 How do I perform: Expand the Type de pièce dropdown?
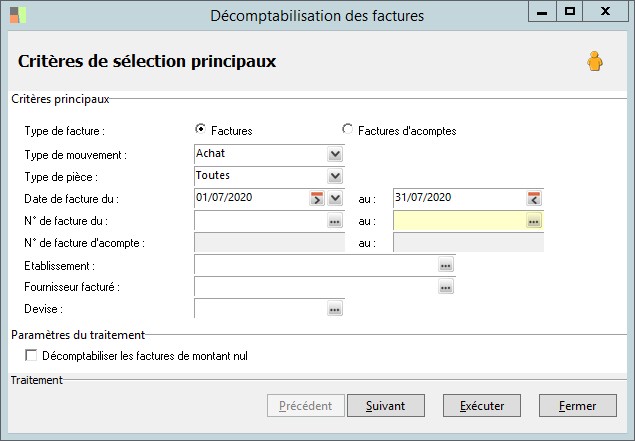click(335, 176)
